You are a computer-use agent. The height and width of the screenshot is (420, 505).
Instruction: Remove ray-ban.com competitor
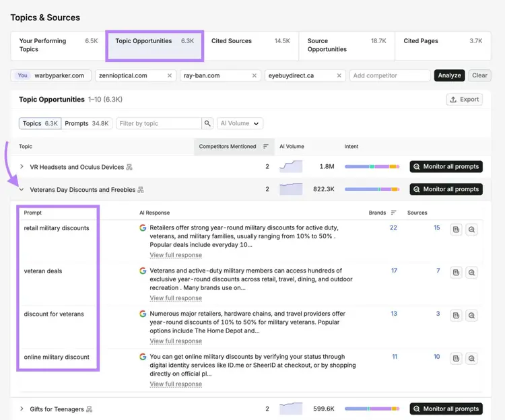click(x=255, y=75)
